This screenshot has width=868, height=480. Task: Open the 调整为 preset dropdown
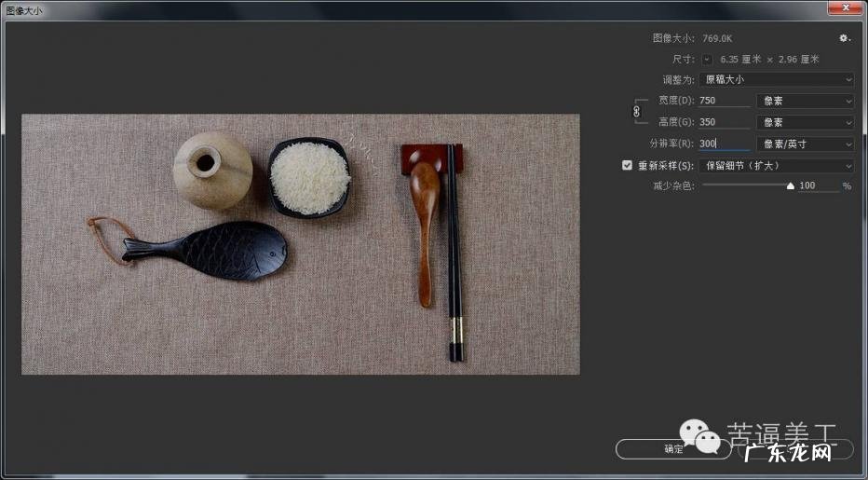(777, 80)
